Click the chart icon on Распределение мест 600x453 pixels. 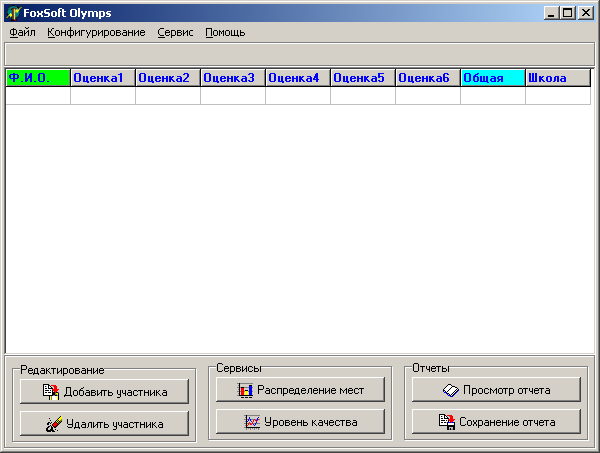click(245, 390)
